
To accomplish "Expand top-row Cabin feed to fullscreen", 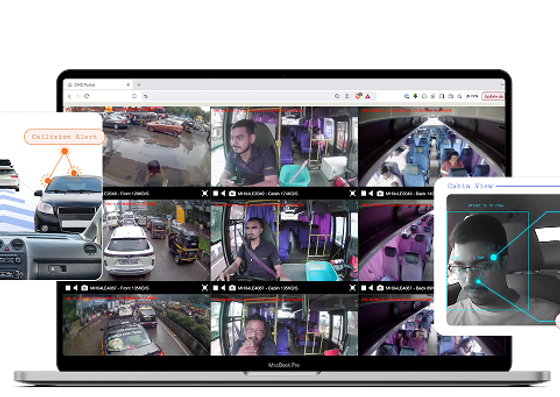I will click(x=352, y=193).
